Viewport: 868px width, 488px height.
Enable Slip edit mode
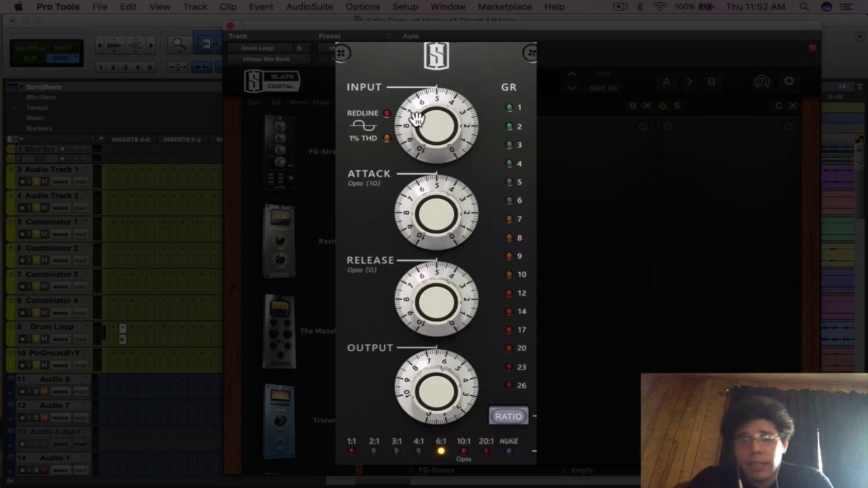click(x=29, y=58)
